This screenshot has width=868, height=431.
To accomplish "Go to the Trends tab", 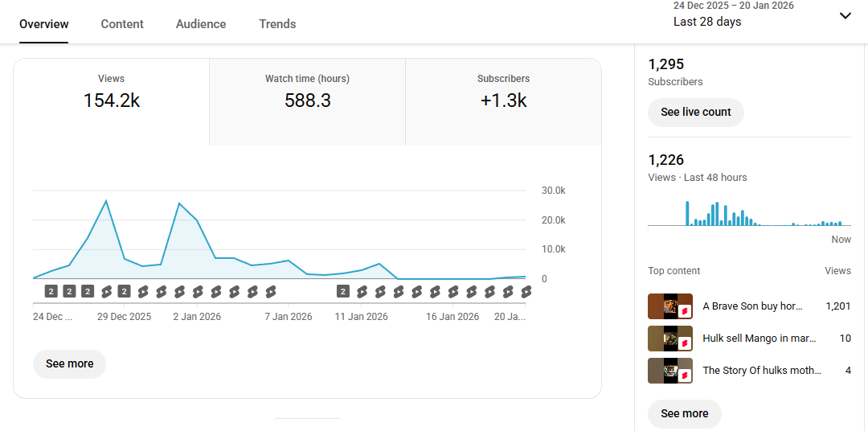I will (277, 24).
